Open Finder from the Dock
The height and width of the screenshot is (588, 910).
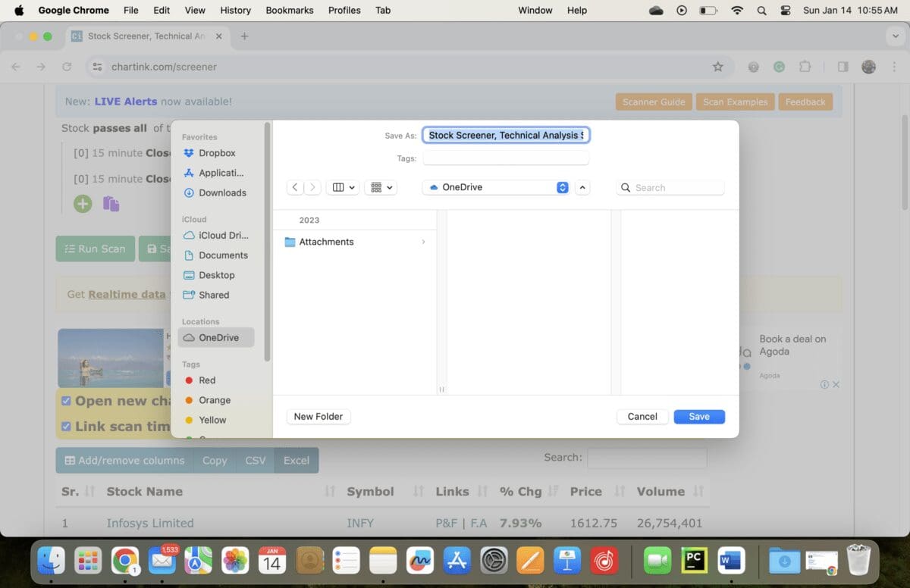(x=52, y=561)
